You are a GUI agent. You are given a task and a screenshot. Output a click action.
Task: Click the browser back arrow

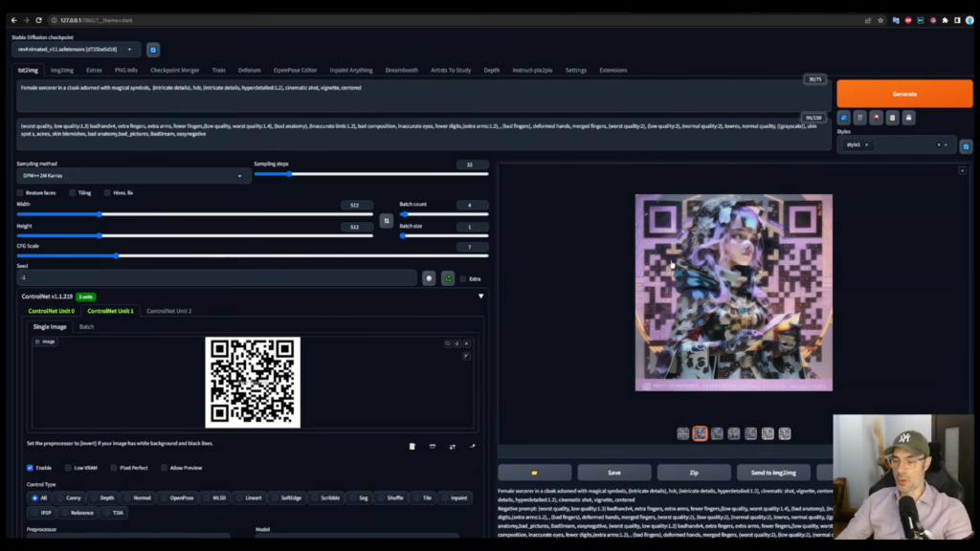(13, 20)
